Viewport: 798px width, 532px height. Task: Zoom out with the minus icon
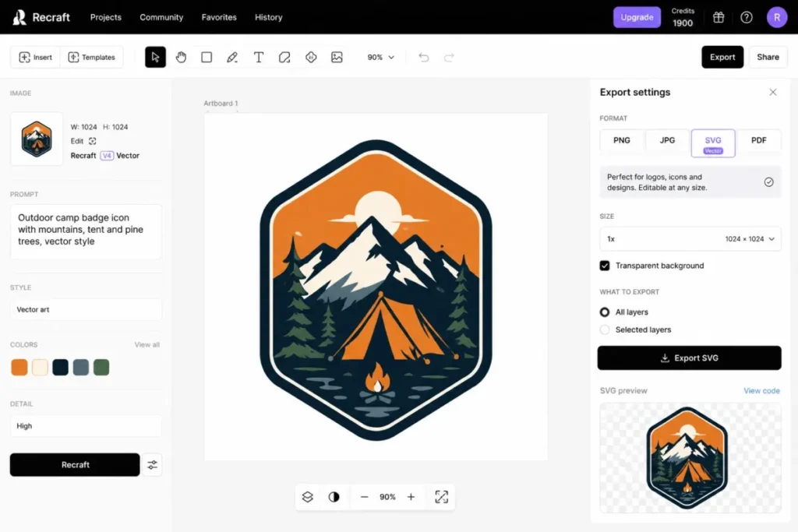pyautogui.click(x=364, y=497)
